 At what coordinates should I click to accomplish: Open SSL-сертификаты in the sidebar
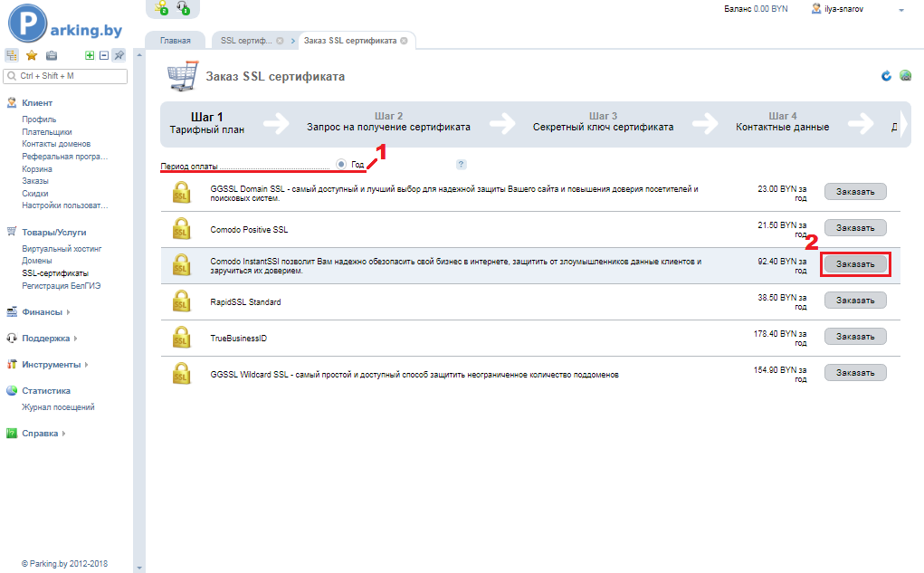[55, 273]
